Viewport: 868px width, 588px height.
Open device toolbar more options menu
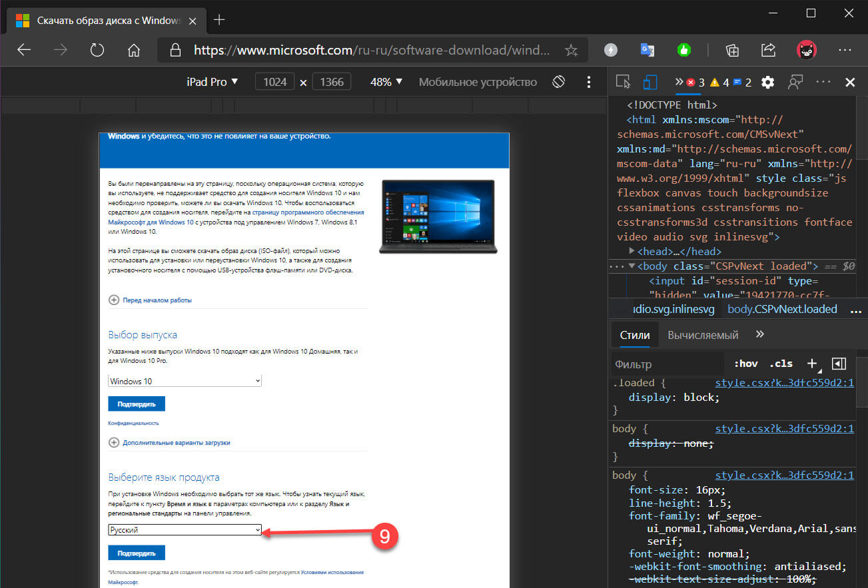point(588,82)
